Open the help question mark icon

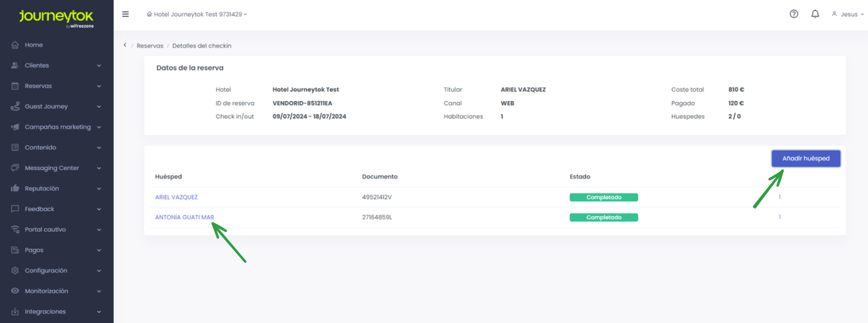click(x=794, y=14)
